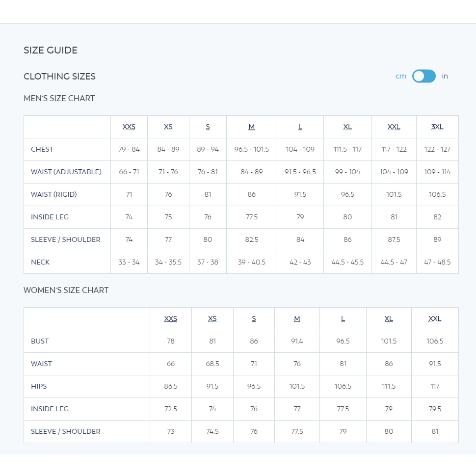476x476 pixels.
Task: Click men's 3XL size abbreviation
Action: pos(437,127)
